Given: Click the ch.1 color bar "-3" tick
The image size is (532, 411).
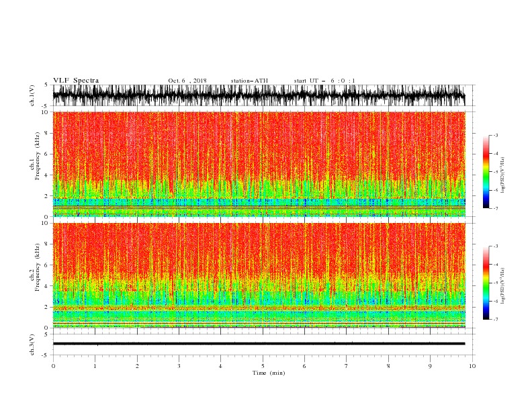Looking at the screenshot, I should pos(496,135).
